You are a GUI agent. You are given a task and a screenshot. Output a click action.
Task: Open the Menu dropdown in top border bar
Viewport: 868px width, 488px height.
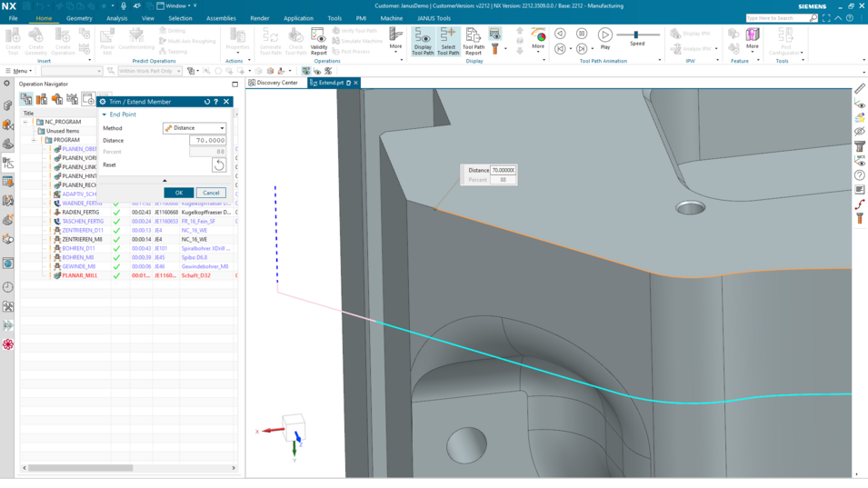click(19, 71)
